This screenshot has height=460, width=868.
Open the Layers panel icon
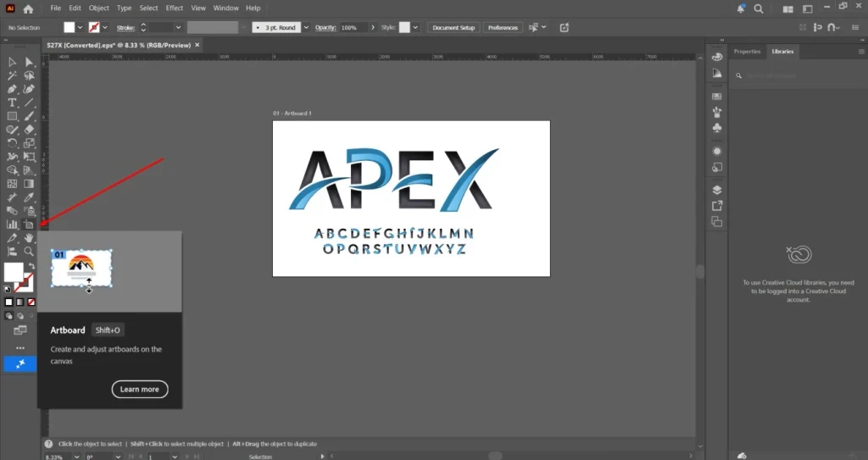point(717,190)
